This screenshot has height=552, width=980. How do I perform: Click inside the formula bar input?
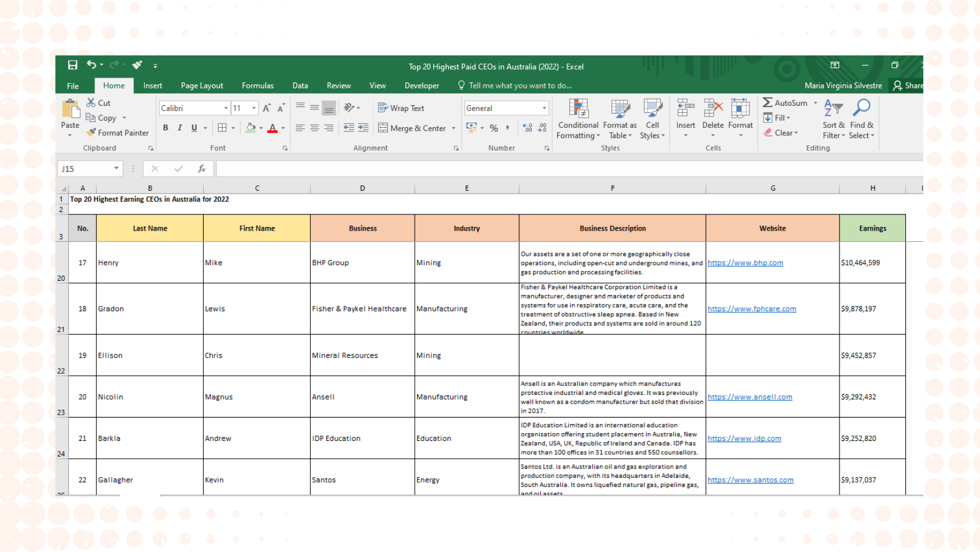pyautogui.click(x=568, y=169)
